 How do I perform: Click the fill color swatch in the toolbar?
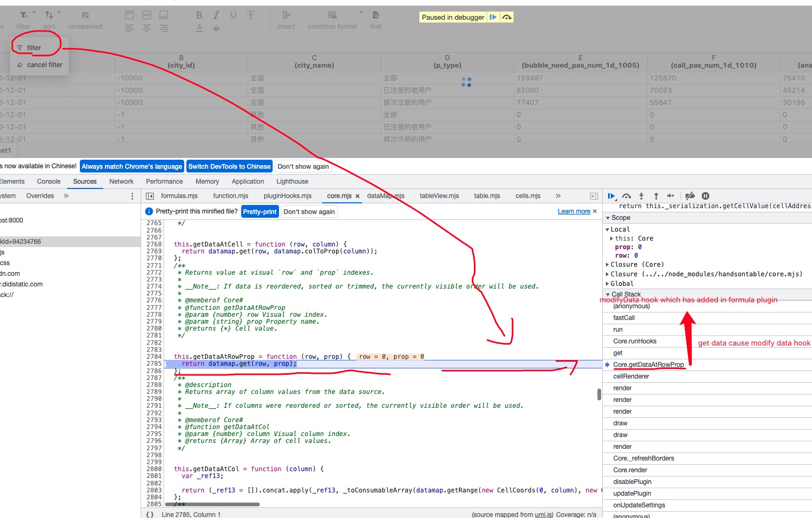click(x=216, y=28)
